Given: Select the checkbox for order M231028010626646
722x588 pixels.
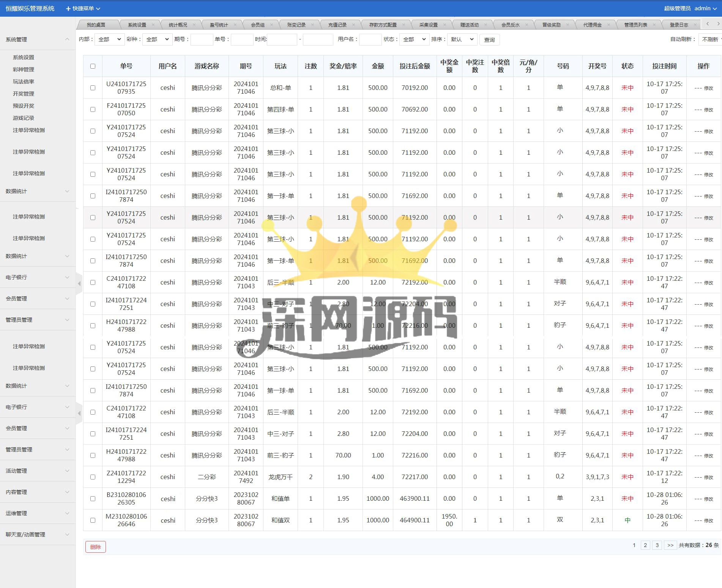Looking at the screenshot, I should pos(93,520).
